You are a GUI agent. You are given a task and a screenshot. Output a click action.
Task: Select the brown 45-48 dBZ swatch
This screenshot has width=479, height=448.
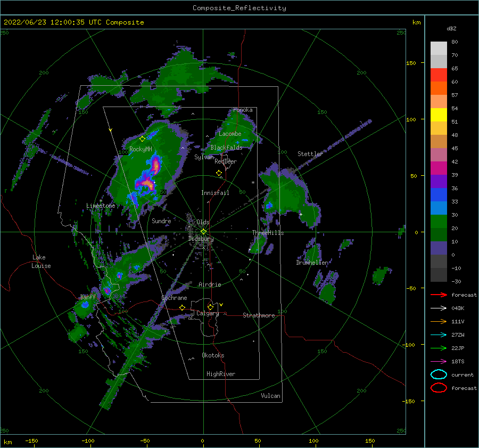[439, 141]
